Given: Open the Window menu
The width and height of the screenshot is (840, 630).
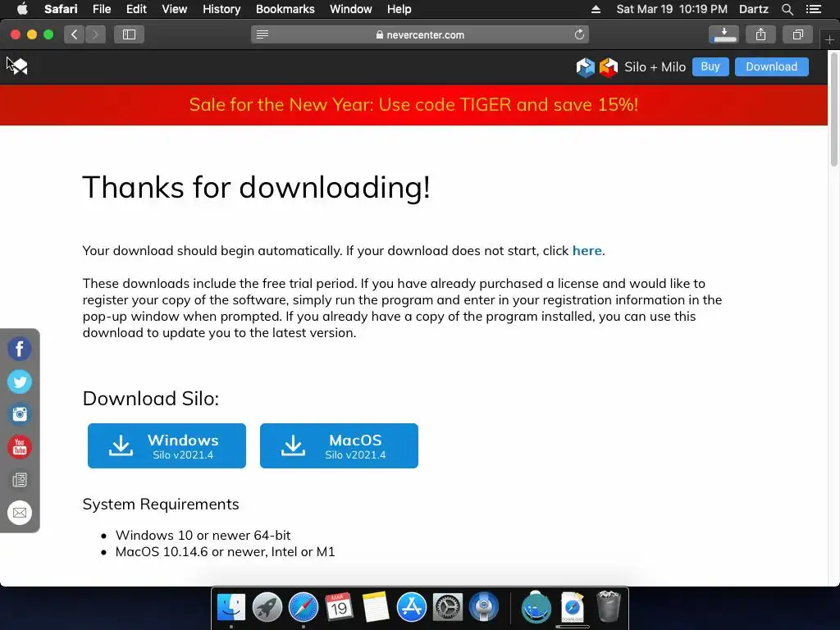Looking at the screenshot, I should (350, 9).
